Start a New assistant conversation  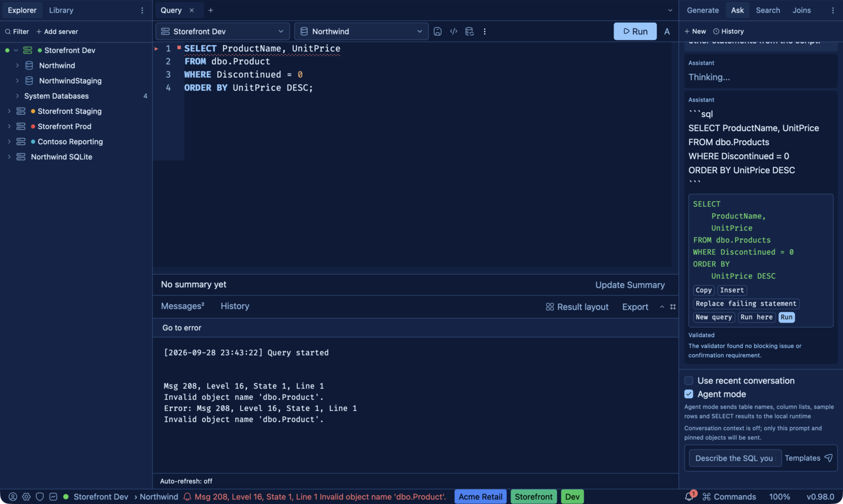coord(695,32)
